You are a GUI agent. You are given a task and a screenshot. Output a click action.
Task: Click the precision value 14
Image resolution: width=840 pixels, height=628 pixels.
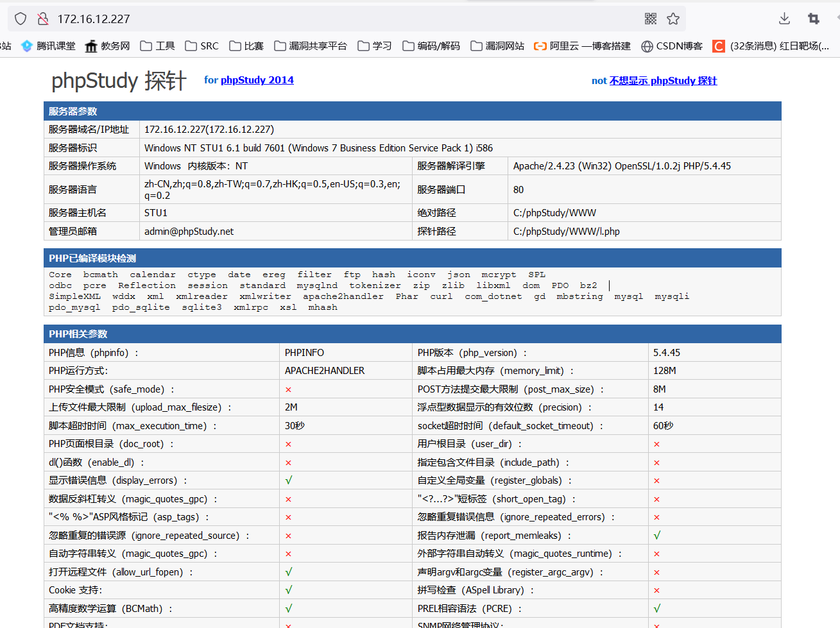pyautogui.click(x=658, y=407)
